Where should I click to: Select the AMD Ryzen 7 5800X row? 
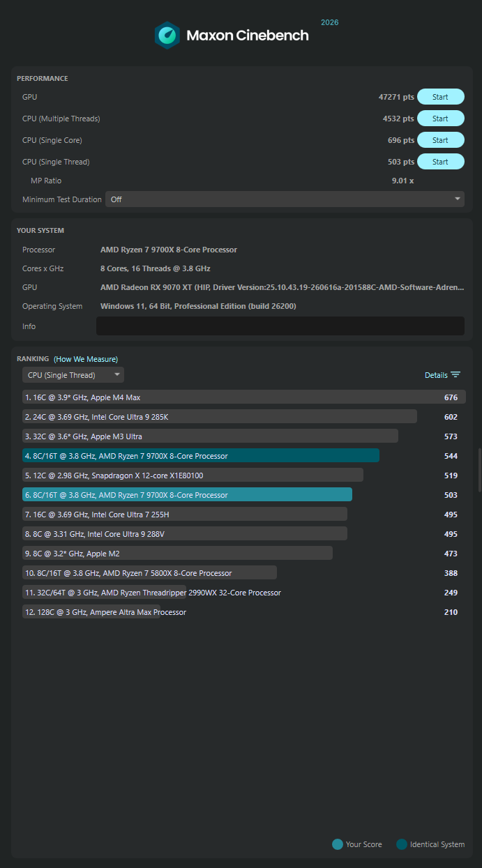click(243, 573)
